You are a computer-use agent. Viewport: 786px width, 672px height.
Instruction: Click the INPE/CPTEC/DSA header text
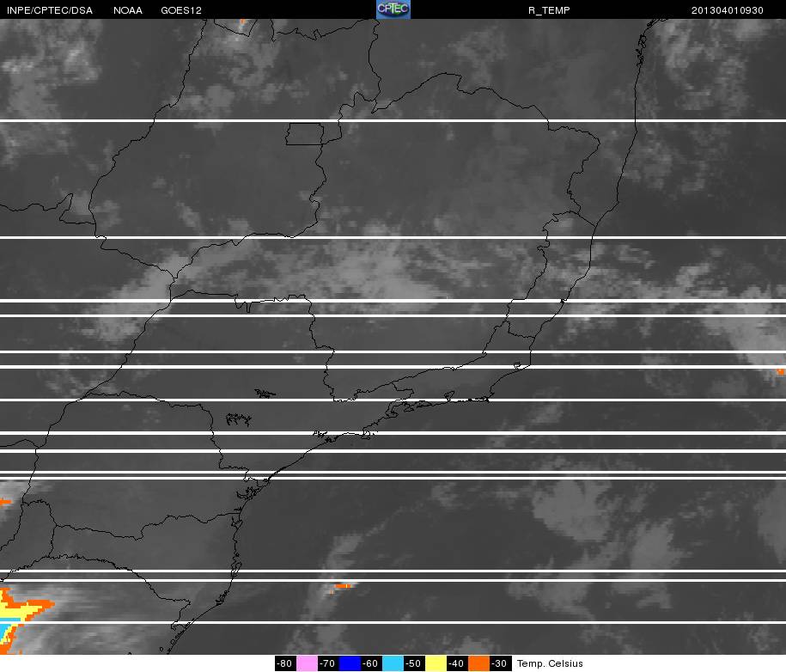[x=50, y=10]
